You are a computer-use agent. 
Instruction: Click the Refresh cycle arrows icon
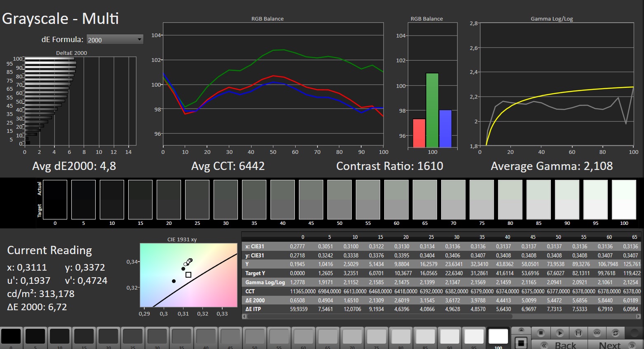pos(616,332)
